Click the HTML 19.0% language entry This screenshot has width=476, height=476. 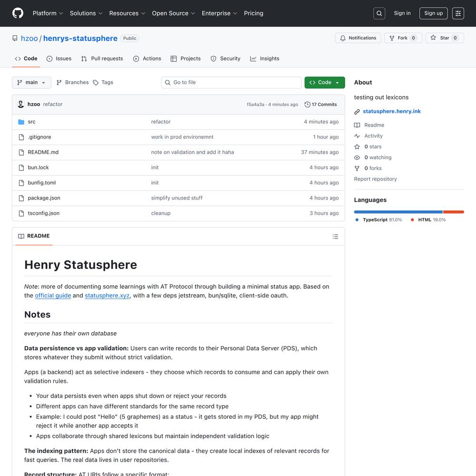coord(428,220)
